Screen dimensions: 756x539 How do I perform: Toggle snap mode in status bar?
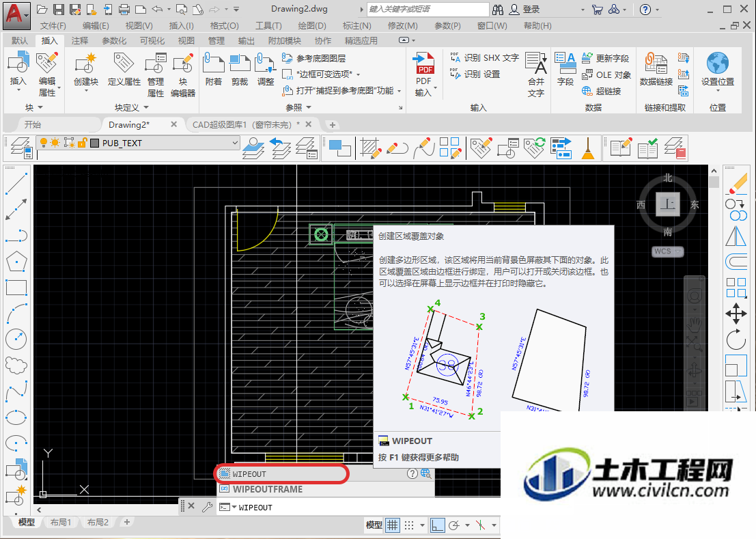point(409,525)
